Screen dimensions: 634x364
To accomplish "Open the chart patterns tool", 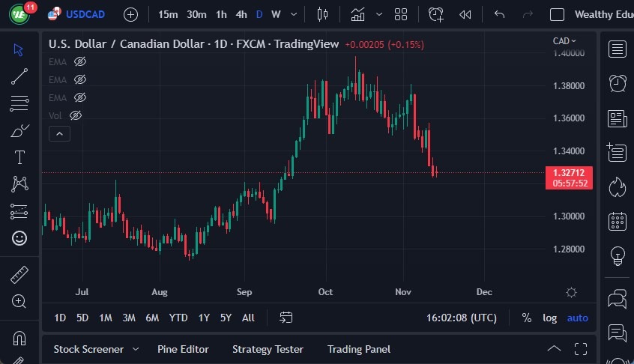I will (19, 183).
